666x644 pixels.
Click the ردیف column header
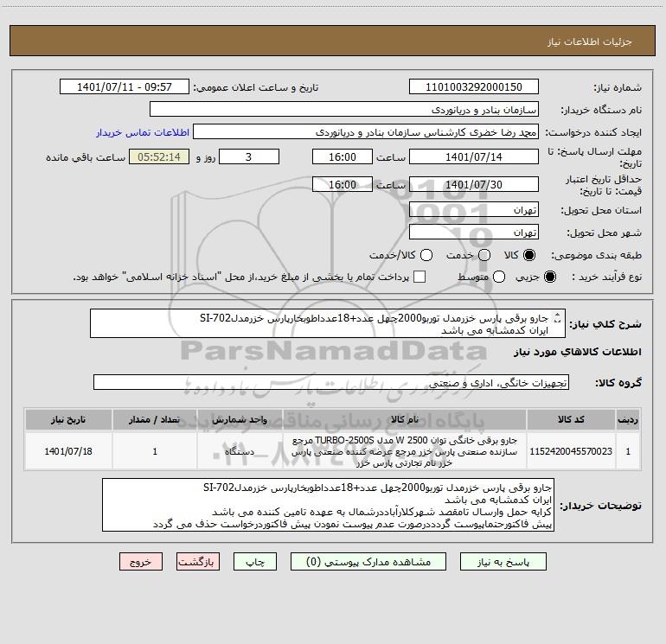(x=628, y=420)
